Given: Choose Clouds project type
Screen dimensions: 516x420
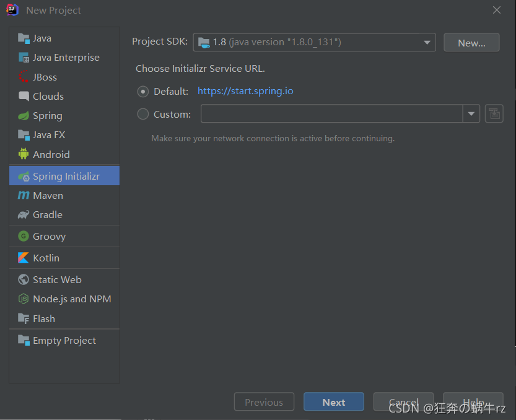Looking at the screenshot, I should (64, 96).
